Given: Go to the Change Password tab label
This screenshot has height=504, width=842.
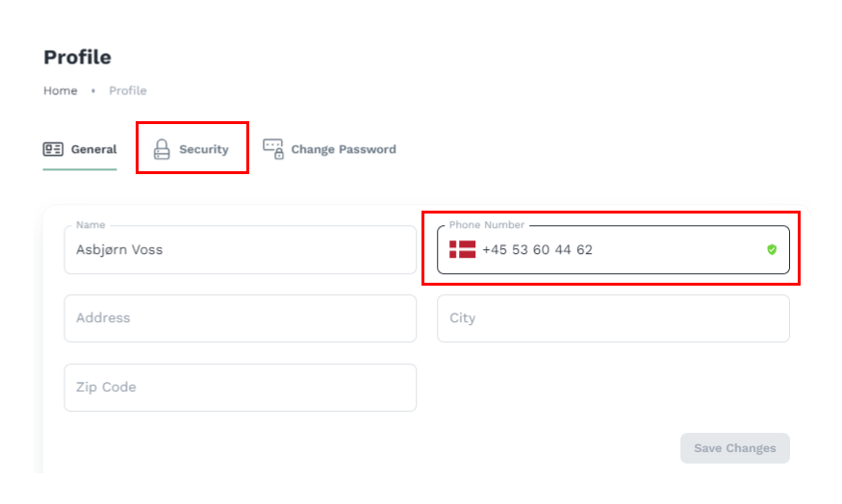Looking at the screenshot, I should [344, 149].
